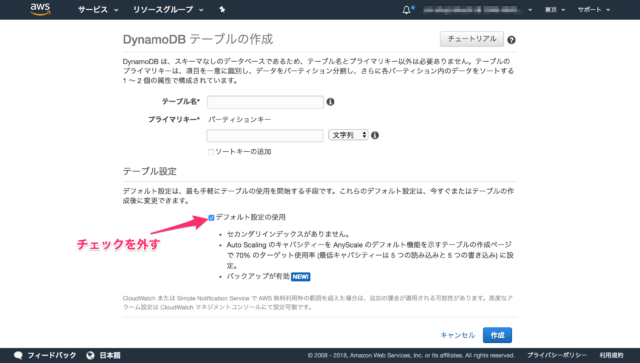The image size is (640, 363).
Task: Click the チュートリアル button
Action: point(472,39)
